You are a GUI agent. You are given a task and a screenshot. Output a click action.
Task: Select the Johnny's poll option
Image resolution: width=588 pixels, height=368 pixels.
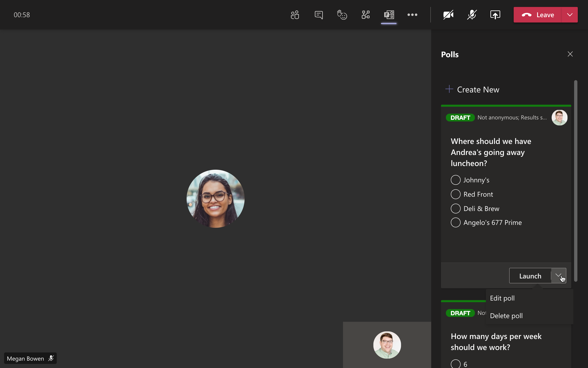455,180
